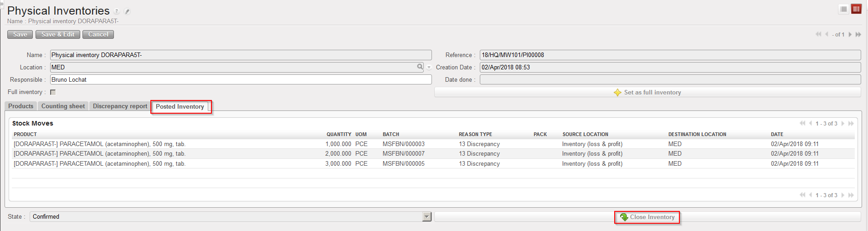This screenshot has width=868, height=231.
Task: Open the Products tab
Action: click(21, 106)
